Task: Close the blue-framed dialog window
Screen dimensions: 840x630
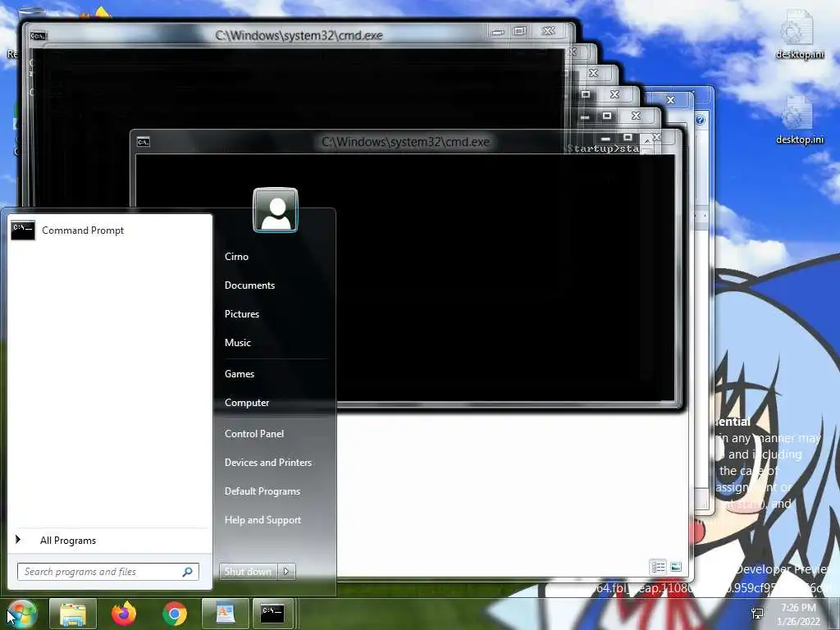Action: (x=670, y=100)
